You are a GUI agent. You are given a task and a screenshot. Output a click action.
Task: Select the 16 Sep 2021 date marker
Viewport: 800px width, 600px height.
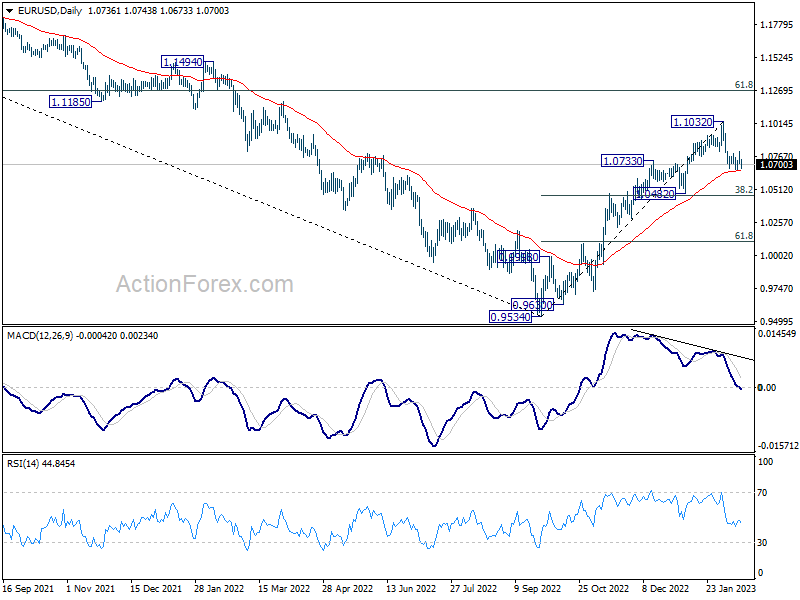(30, 591)
